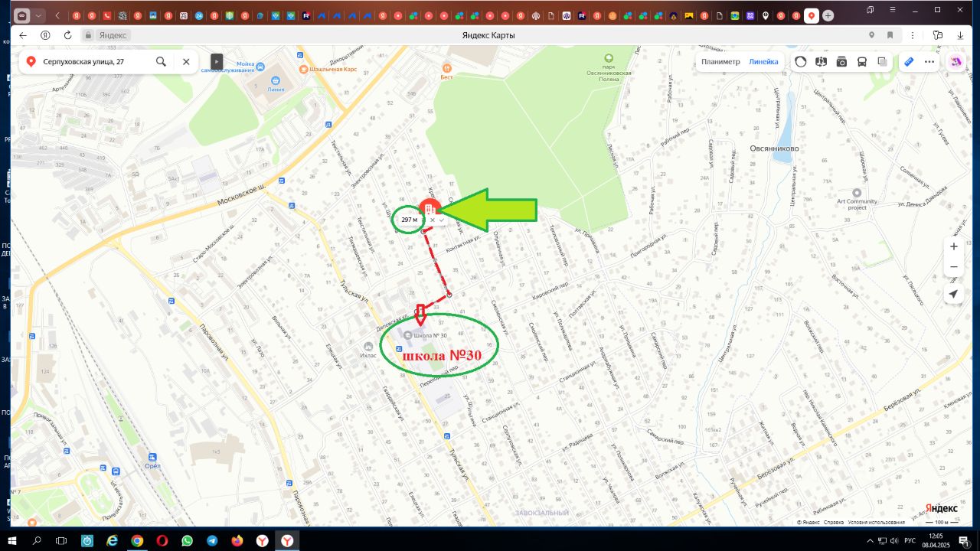Open the taskbar clock showing 12:05
The height and width of the screenshot is (551, 980).
tap(936, 541)
